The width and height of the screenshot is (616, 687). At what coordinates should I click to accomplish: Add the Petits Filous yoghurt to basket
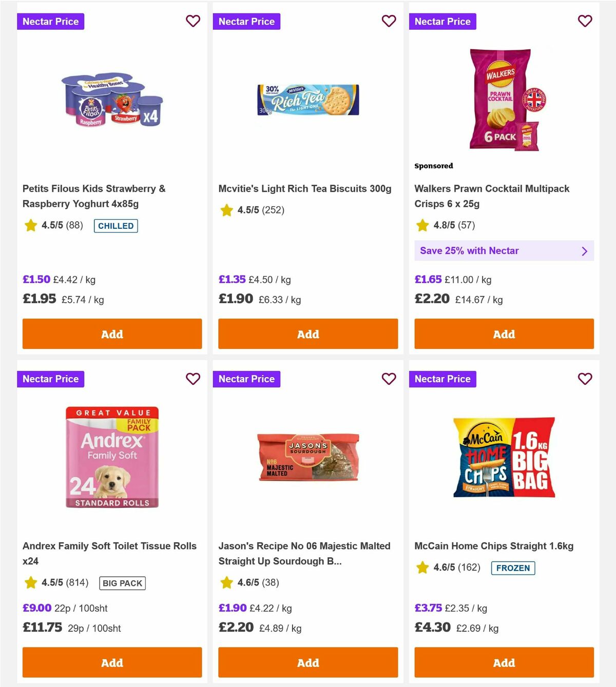112,334
